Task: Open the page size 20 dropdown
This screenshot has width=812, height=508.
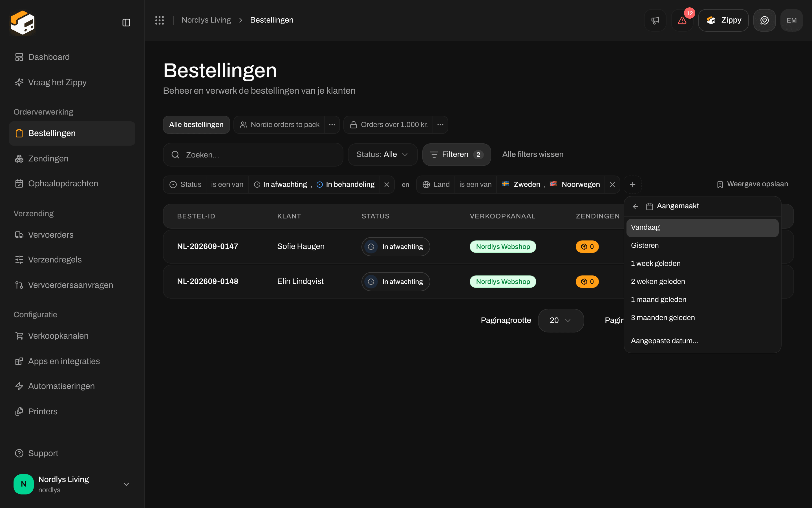Action: pos(561,320)
